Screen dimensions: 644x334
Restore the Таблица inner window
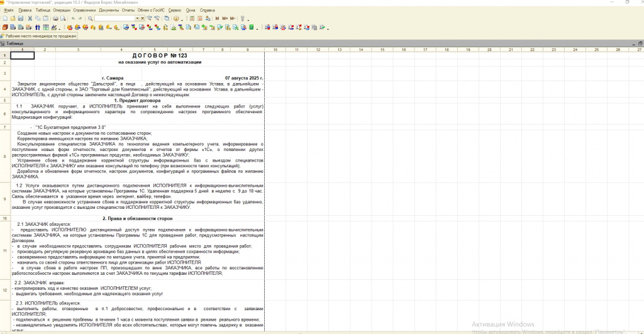click(x=640, y=43)
